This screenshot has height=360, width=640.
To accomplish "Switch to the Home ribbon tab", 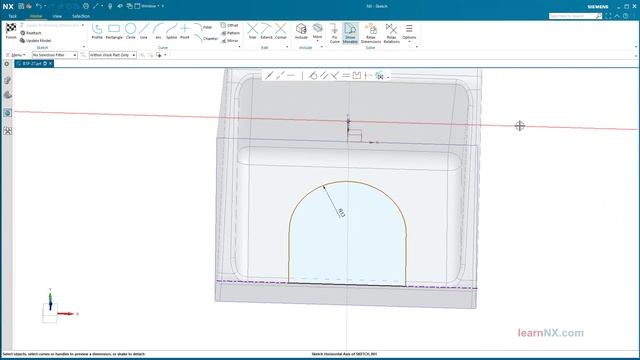I will 36,16.
